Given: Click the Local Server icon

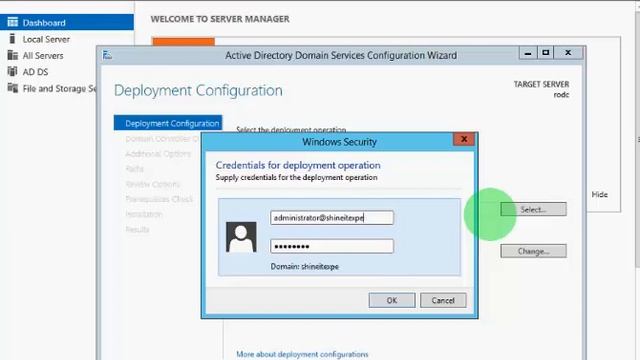Looking at the screenshot, I should pyautogui.click(x=12, y=39).
